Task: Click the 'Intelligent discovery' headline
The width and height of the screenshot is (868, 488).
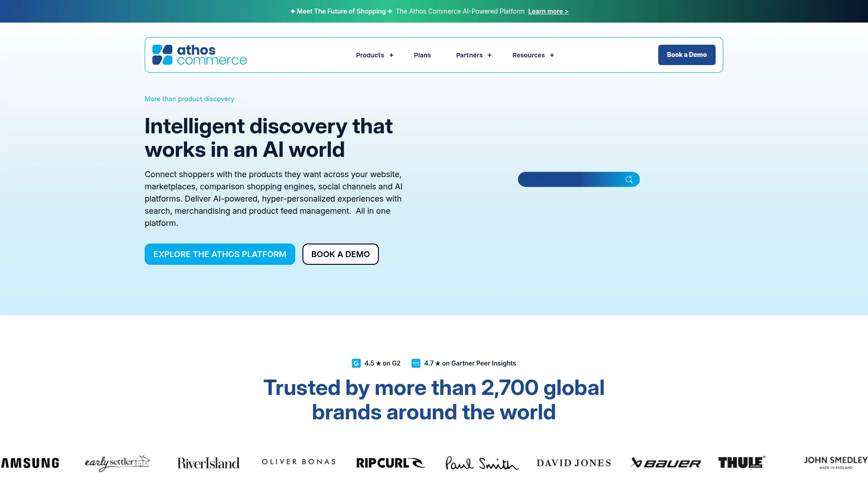Action: pyautogui.click(x=269, y=138)
